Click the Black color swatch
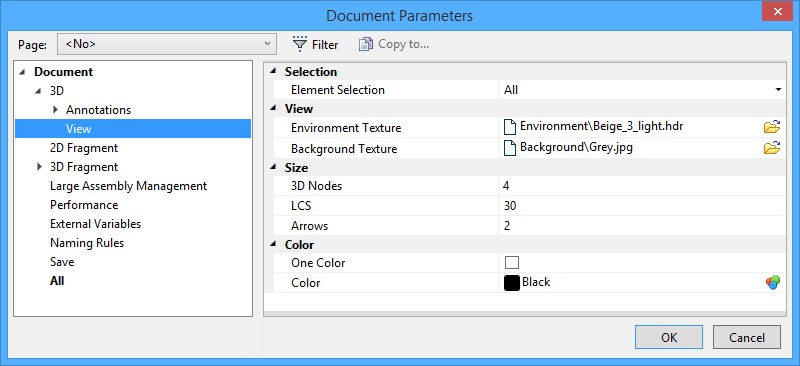 (x=512, y=283)
